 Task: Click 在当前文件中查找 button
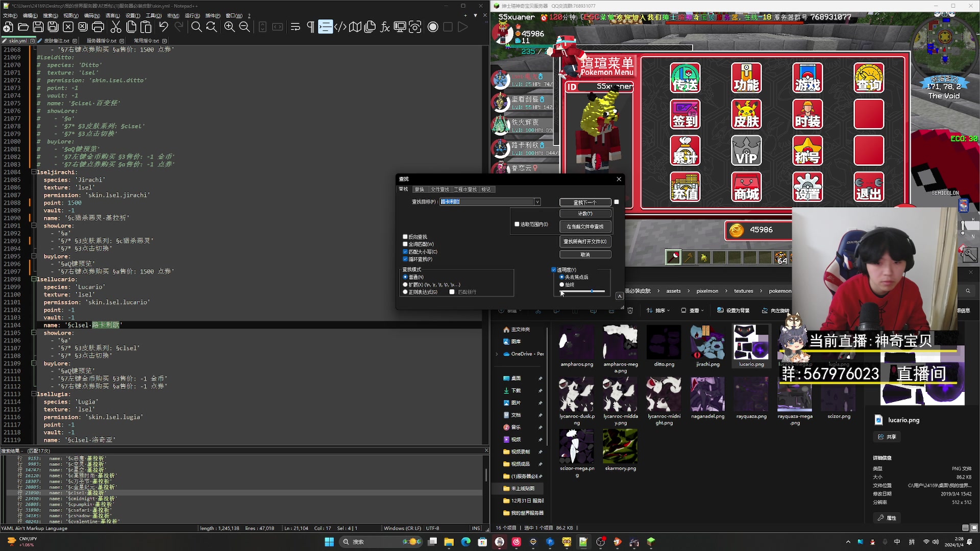(585, 227)
